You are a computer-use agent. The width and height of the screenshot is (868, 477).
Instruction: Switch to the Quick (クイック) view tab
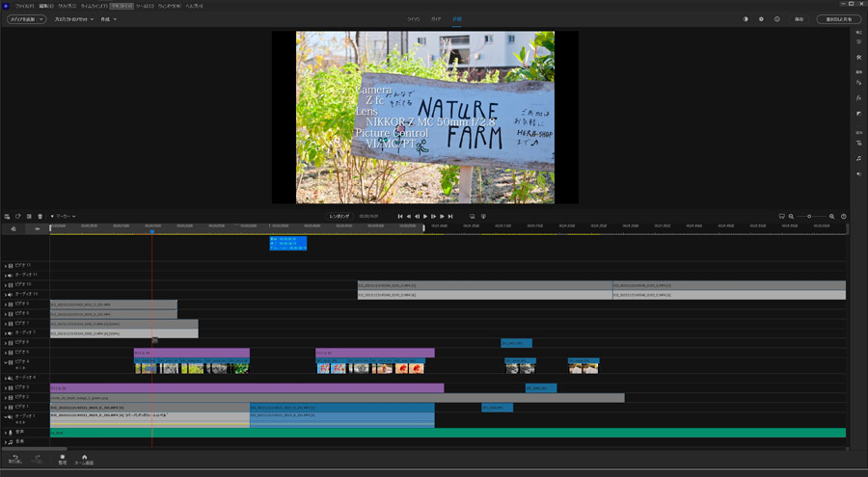(x=414, y=19)
